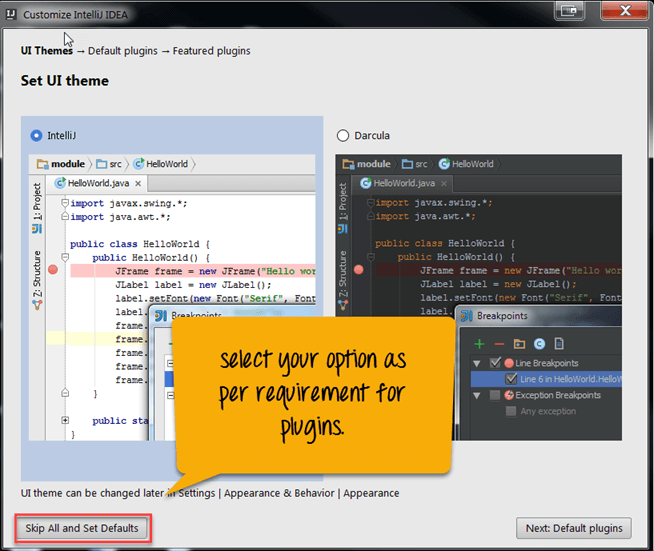Select the Darcula theme radio button
This screenshot has width=654, height=551.
344,135
